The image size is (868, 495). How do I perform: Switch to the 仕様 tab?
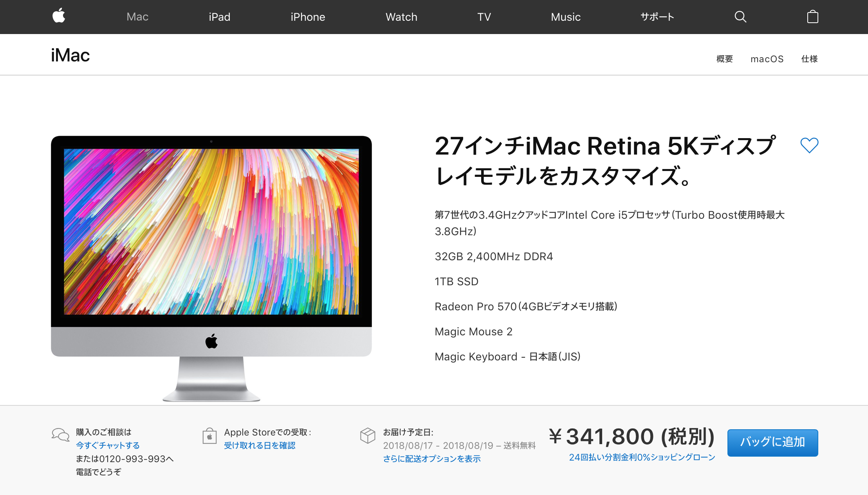[809, 59]
